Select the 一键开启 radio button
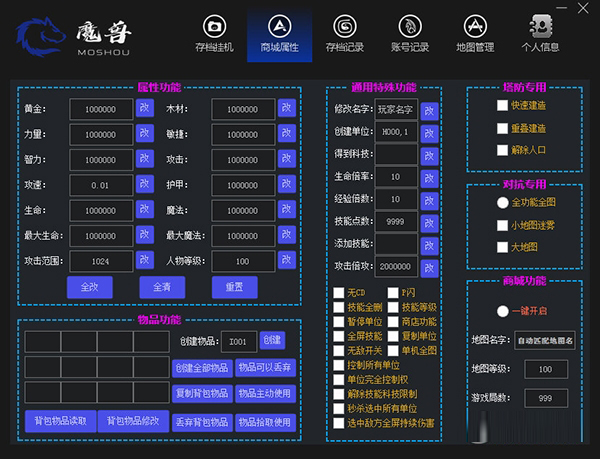Screen dimensions: 600x459 (502, 311)
